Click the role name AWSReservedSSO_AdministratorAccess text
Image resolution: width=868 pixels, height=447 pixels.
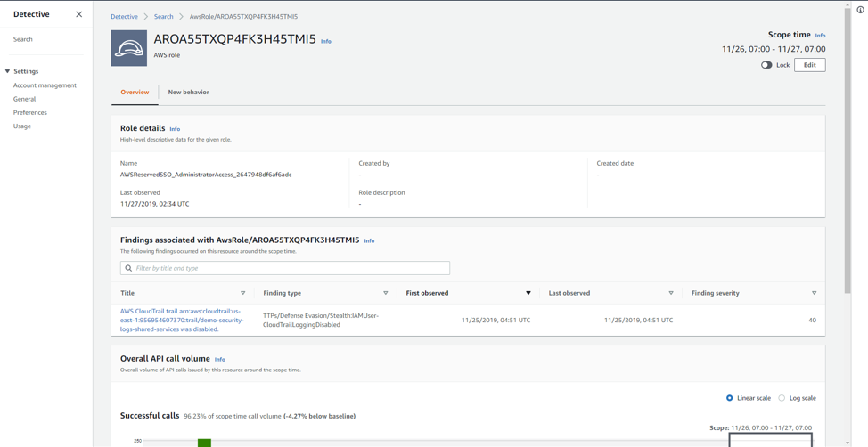(206, 175)
